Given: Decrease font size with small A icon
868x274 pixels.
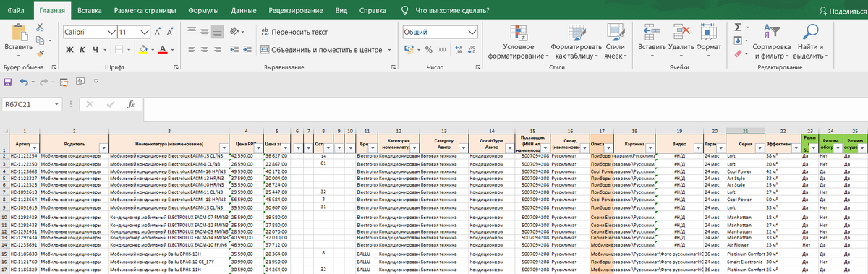Looking at the screenshot, I should click(x=171, y=32).
